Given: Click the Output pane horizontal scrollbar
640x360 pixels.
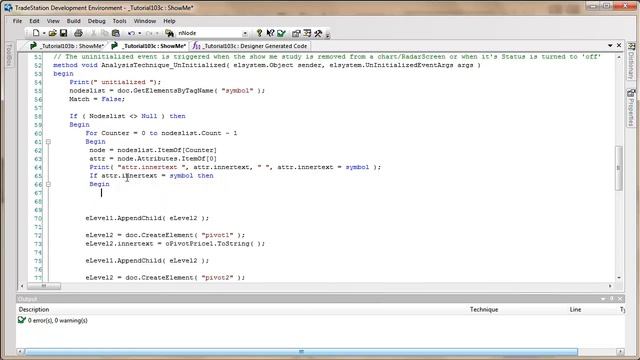Looking at the screenshot, I should [x=301, y=352].
